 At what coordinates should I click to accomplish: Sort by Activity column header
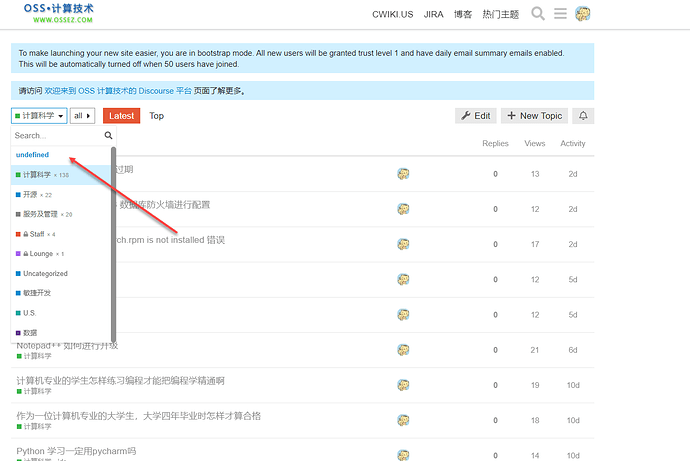pyautogui.click(x=573, y=143)
